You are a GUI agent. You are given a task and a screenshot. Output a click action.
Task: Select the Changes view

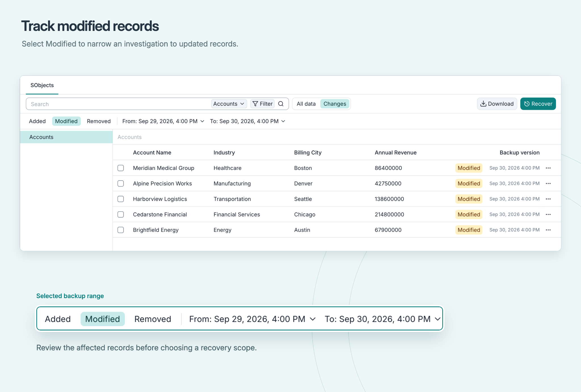[x=335, y=104]
